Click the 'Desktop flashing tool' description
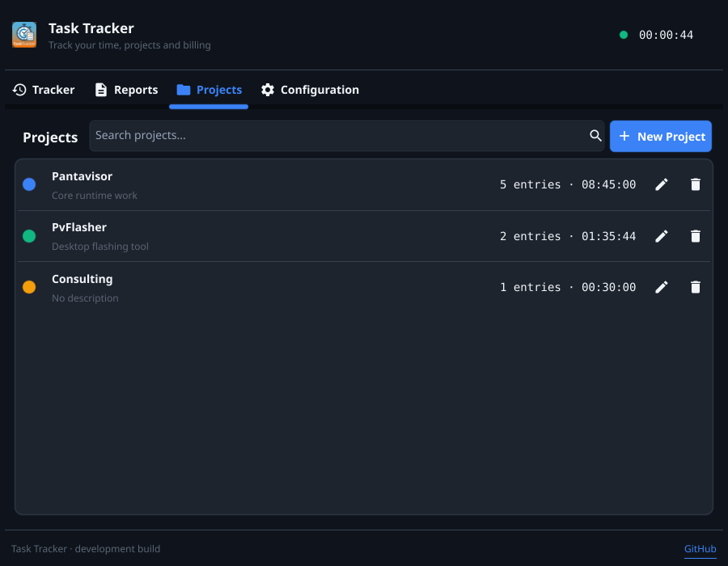 pyautogui.click(x=100, y=247)
